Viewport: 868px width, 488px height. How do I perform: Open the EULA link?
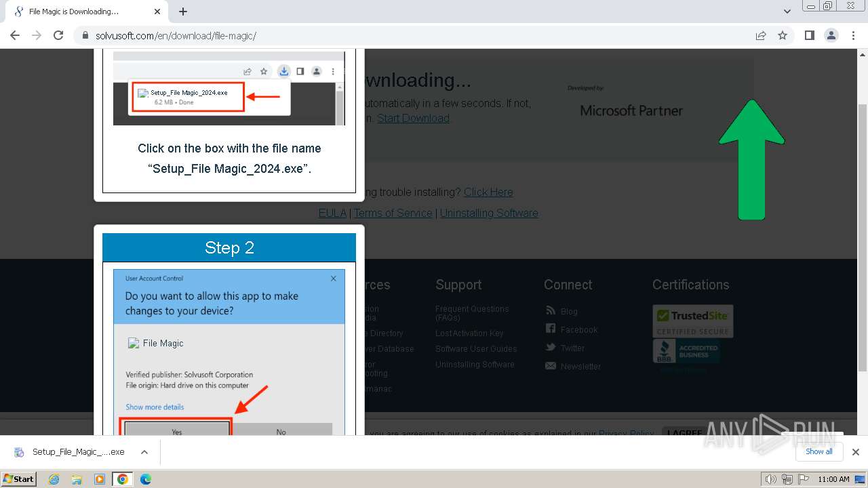pos(332,213)
